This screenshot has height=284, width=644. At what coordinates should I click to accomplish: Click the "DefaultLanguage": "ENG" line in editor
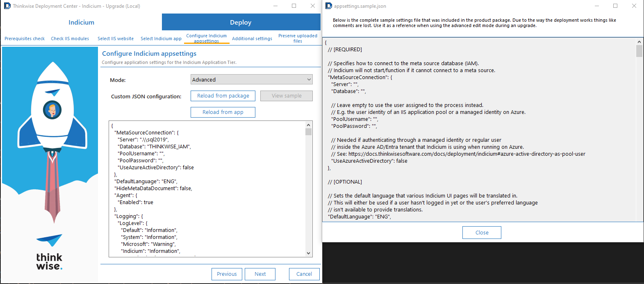pos(146,182)
